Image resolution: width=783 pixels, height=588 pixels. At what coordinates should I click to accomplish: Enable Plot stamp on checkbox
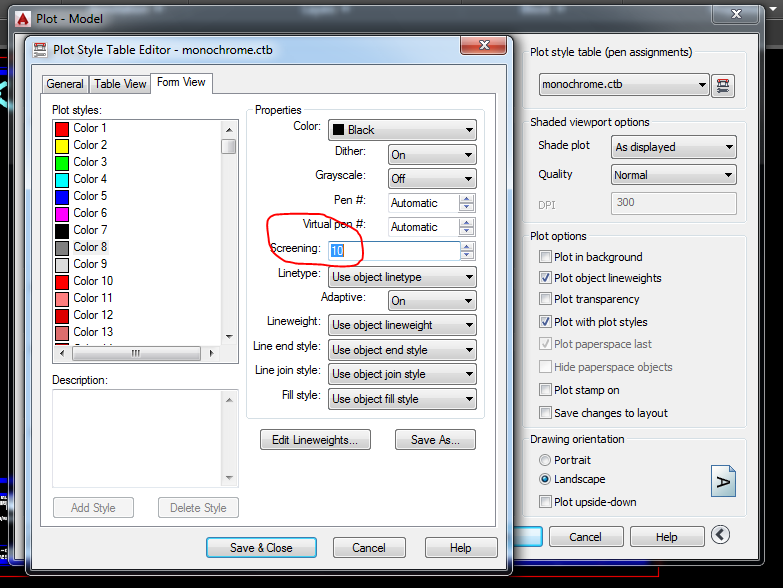coord(545,389)
